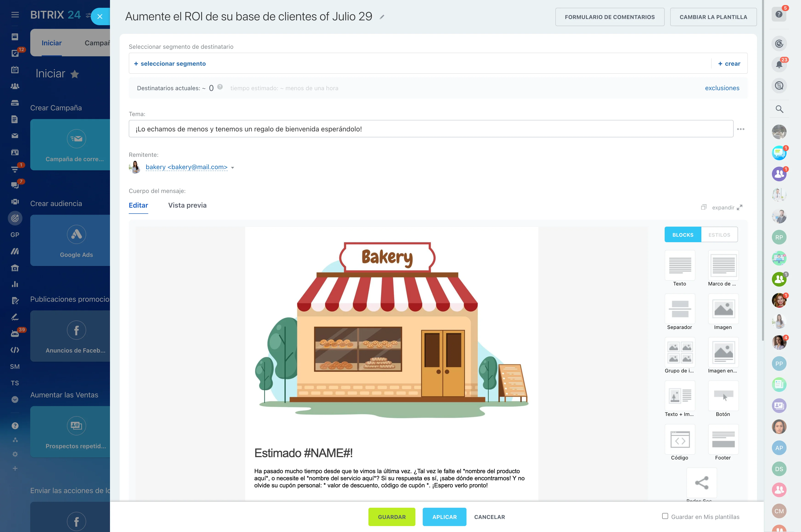
Task: Switch the blocks panel to ESTILOS
Action: click(x=719, y=234)
